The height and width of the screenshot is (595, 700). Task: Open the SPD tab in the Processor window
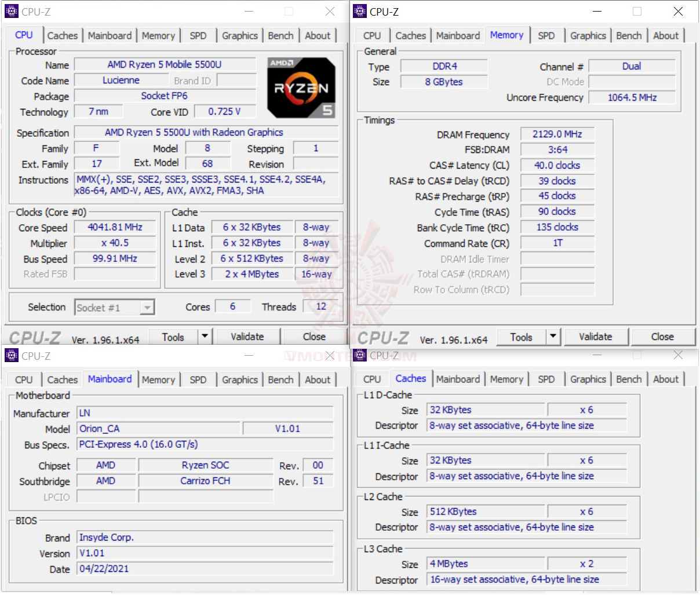coord(198,35)
